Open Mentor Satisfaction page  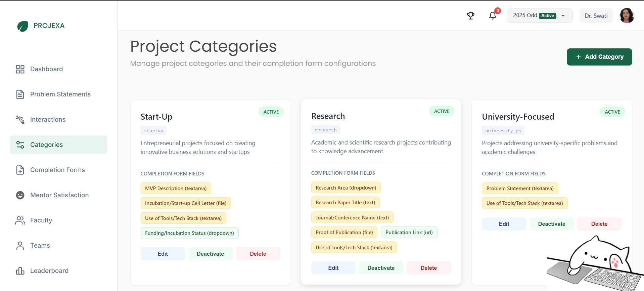click(59, 195)
